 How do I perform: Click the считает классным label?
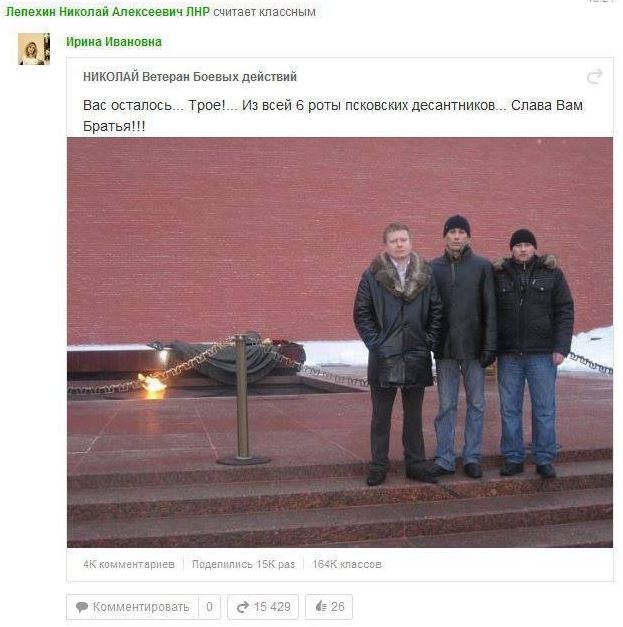(x=264, y=12)
